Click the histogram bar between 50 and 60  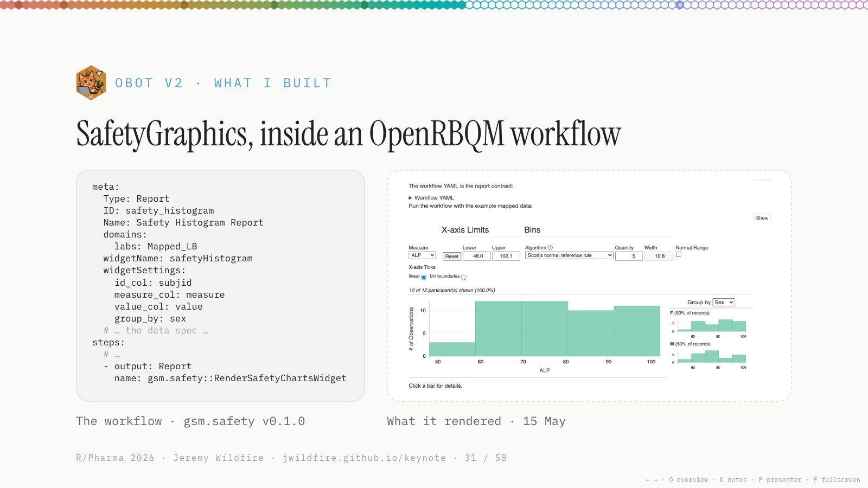(x=452, y=349)
